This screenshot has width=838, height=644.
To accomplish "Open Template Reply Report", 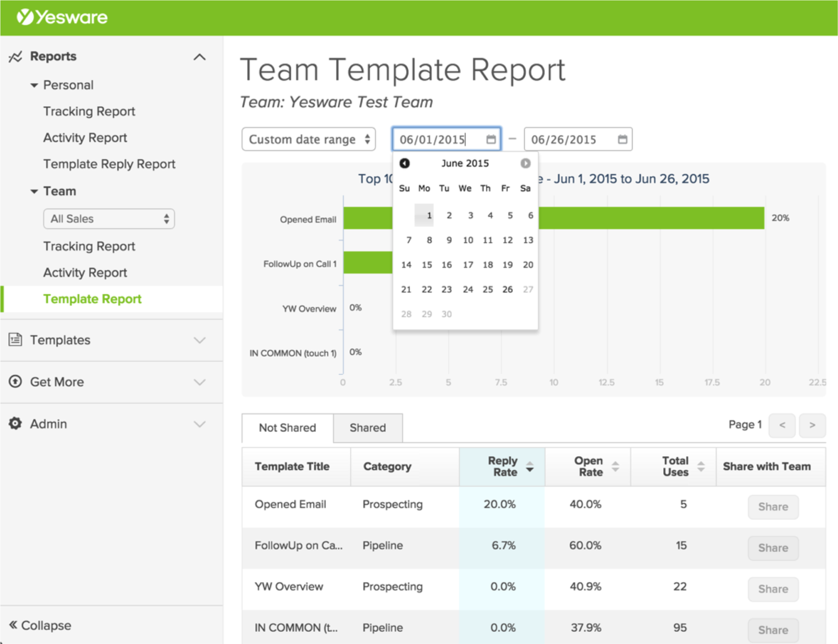I will [x=109, y=164].
